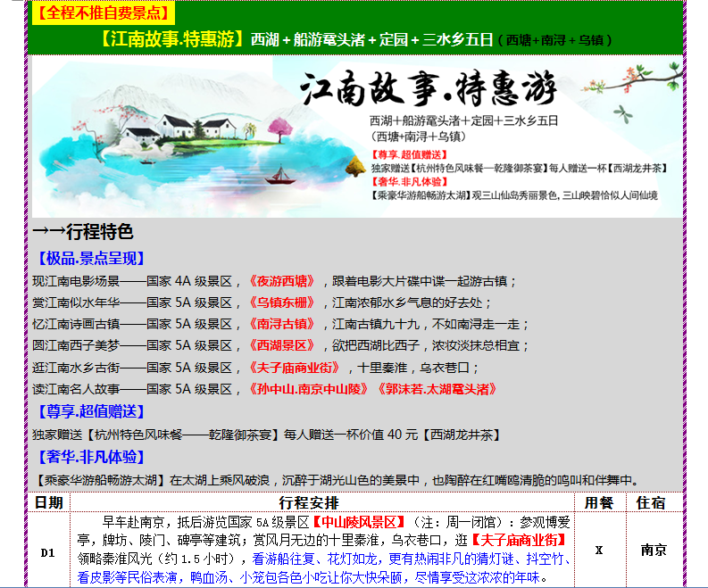Select the red 南浔古镇 attraction text
The height and width of the screenshot is (588, 708).
point(282,324)
